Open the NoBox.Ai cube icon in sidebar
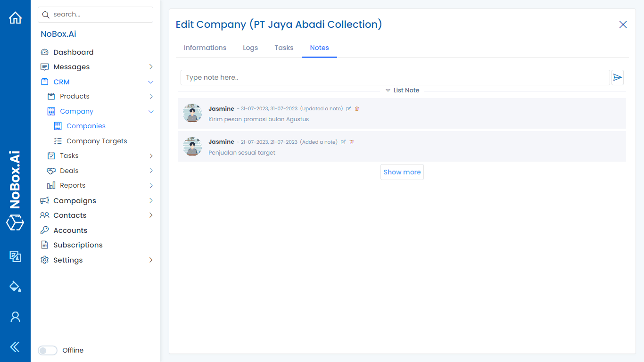644x362 pixels. pos(15,222)
